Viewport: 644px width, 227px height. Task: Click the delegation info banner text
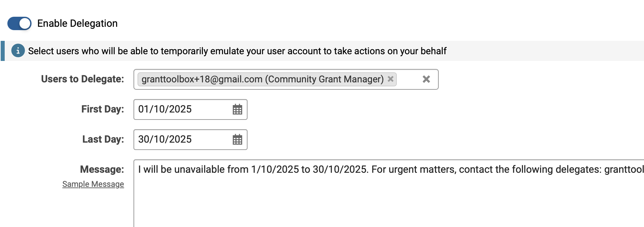coord(237,51)
